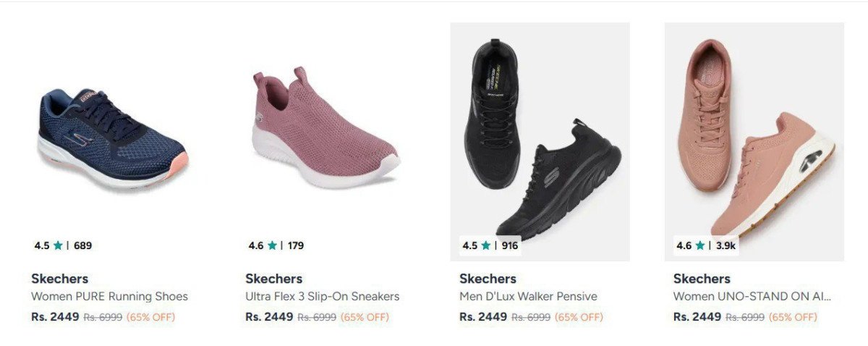Image resolution: width=868 pixels, height=346 pixels.
Task: Click the Skechers brand above Women PURE Running
Action: click(x=59, y=279)
